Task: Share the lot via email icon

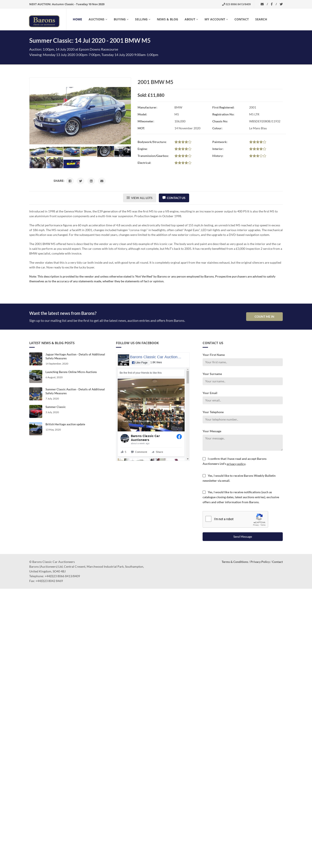Action: click(102, 181)
